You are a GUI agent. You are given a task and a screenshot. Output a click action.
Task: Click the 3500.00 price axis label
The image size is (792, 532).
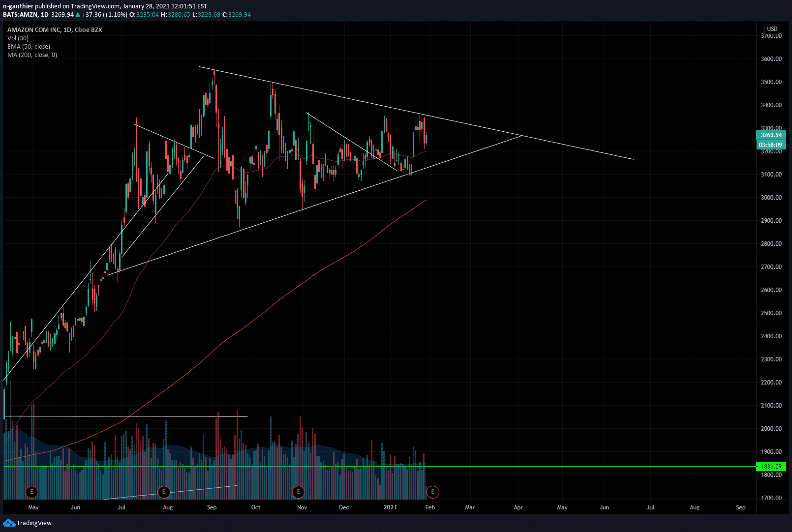pos(771,82)
